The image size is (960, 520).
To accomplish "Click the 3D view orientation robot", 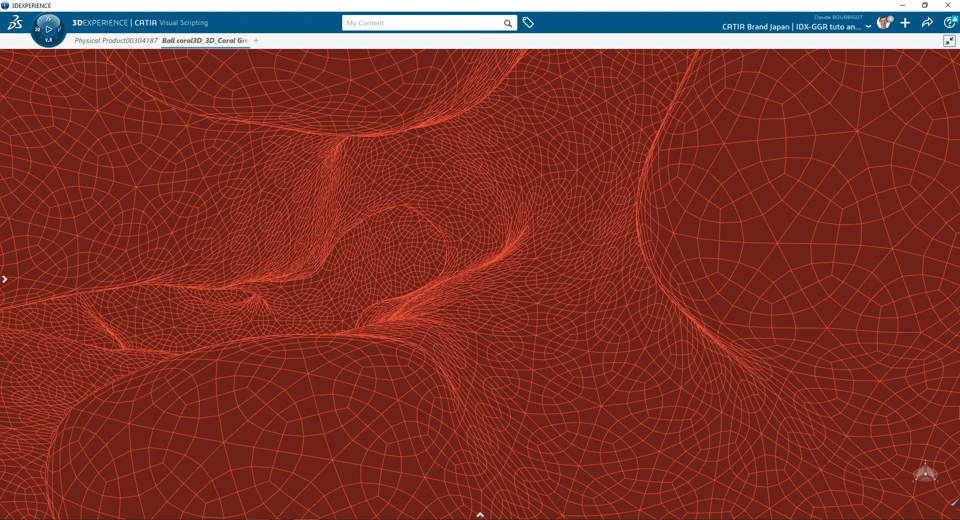I will coord(925,473).
